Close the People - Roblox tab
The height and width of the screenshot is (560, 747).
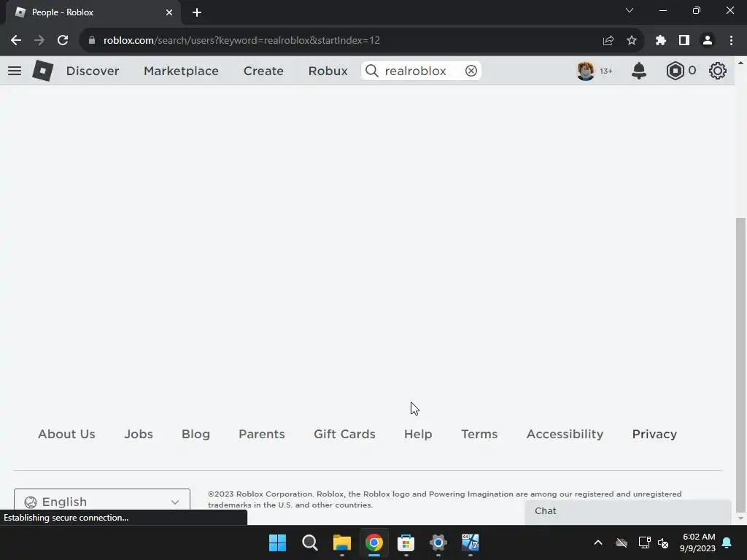pyautogui.click(x=169, y=12)
